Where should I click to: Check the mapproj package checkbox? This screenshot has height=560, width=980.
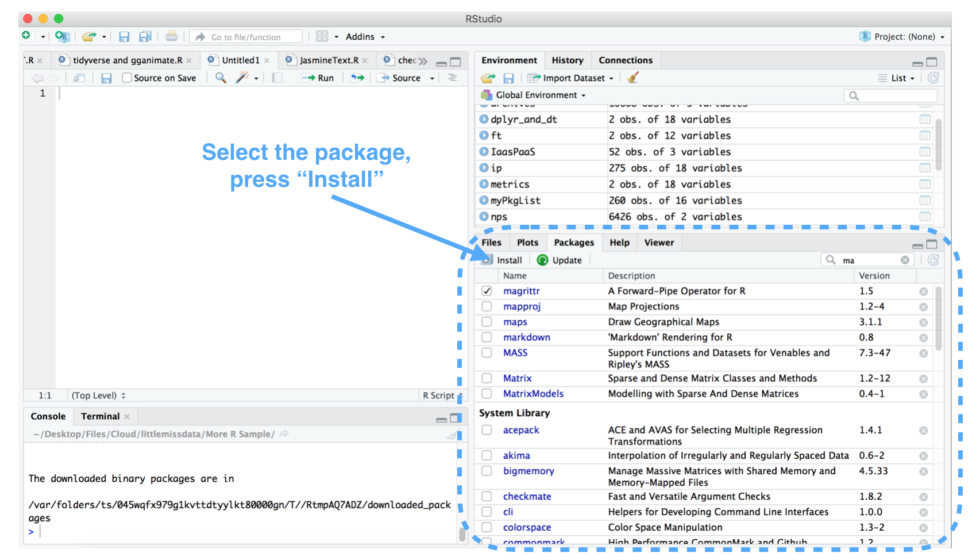pos(487,306)
